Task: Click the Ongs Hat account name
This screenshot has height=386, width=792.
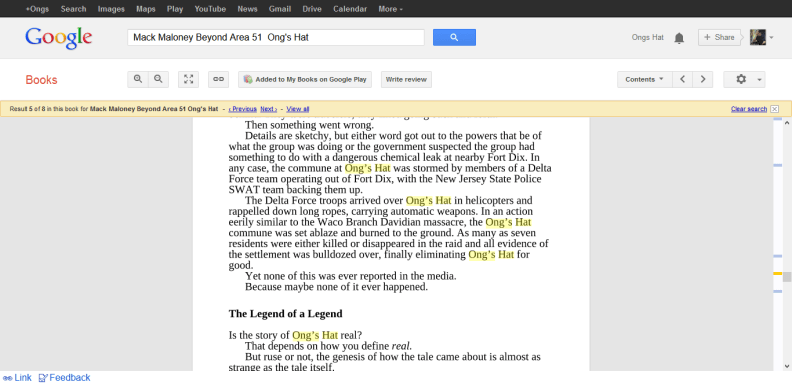Action: tap(648, 37)
